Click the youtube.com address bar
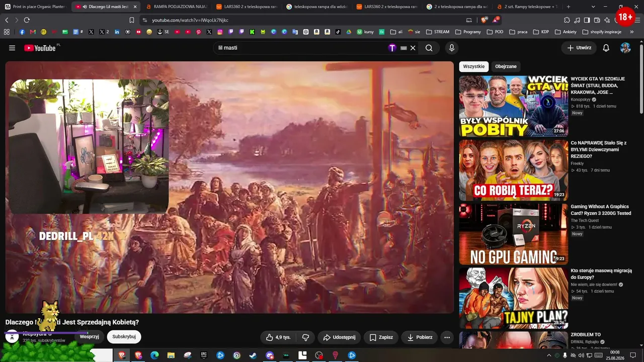 [302, 20]
